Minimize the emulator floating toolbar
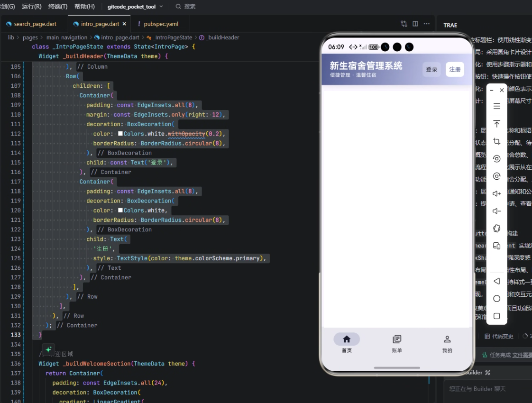 [x=492, y=90]
